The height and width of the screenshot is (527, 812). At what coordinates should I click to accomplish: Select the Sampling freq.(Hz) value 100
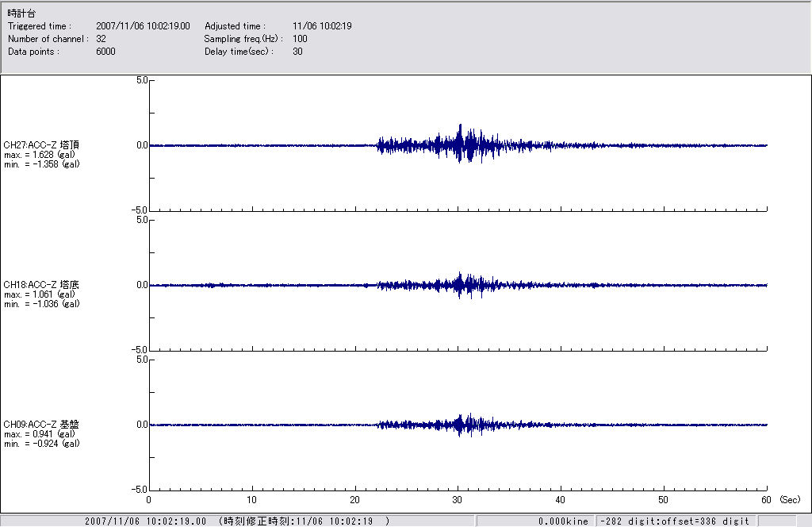point(300,39)
